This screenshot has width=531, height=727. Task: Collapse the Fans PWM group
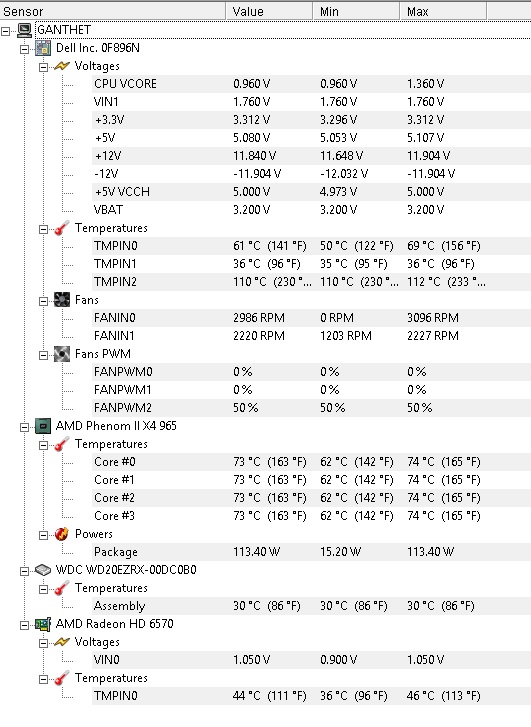(x=43, y=355)
